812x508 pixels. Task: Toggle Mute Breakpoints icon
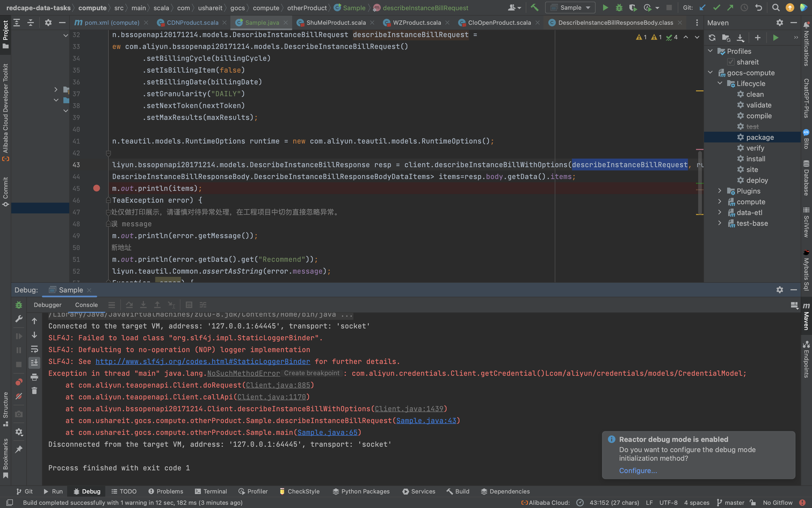(19, 396)
